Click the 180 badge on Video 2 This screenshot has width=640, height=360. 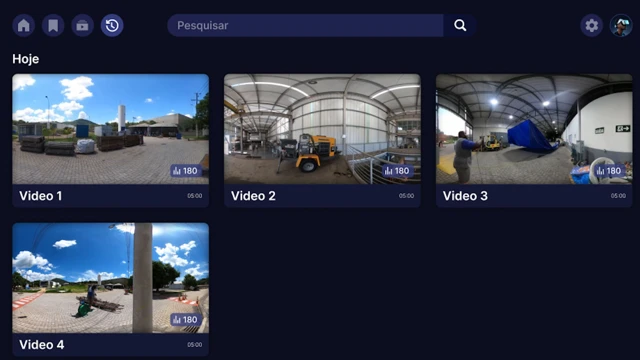point(397,171)
